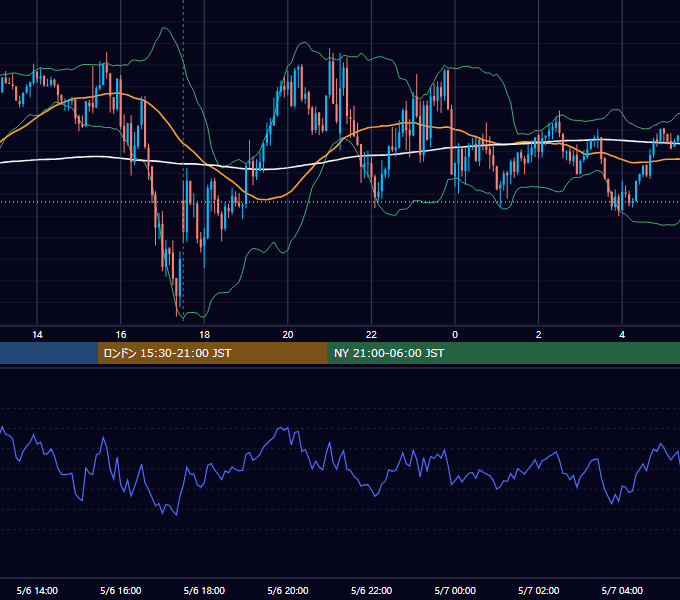Screen dimensions: 680x600
Task: Click the '16' hour label on price chart axis
Action: (121, 335)
